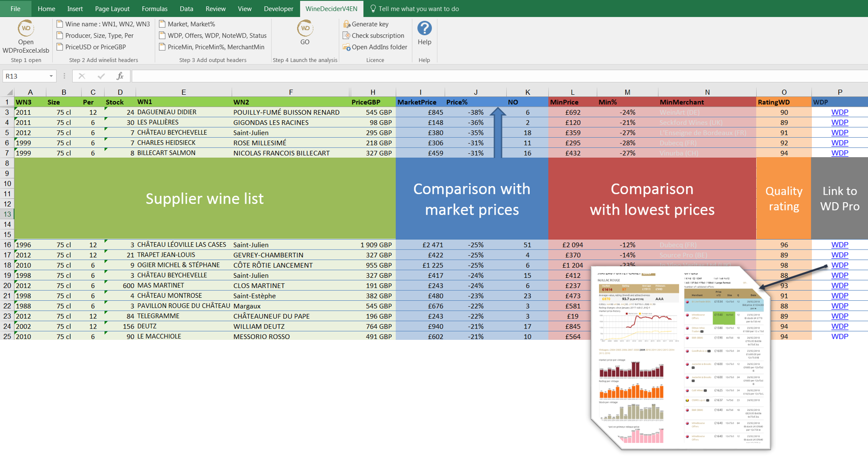Click the formula bar confirm checkmark icon

tap(101, 76)
